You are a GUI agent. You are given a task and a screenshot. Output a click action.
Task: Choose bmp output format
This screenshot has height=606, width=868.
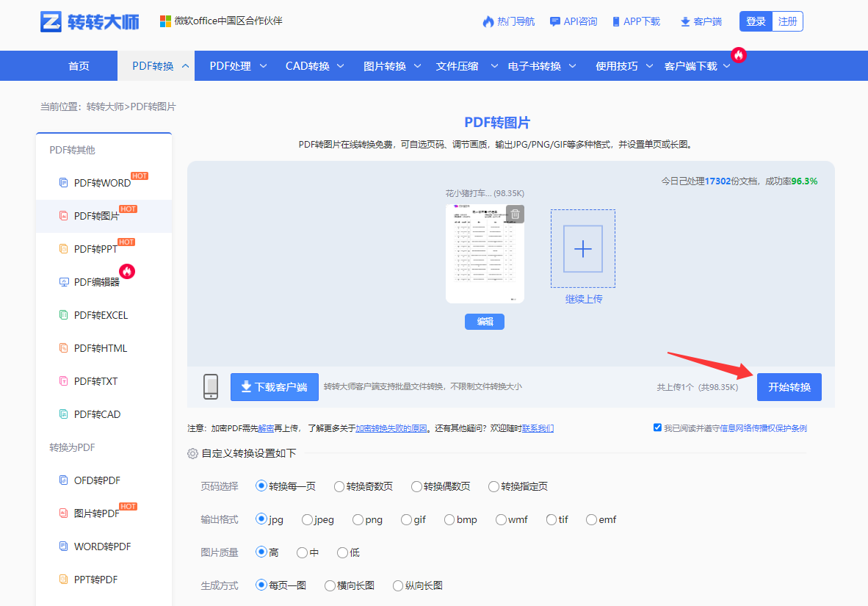point(449,519)
